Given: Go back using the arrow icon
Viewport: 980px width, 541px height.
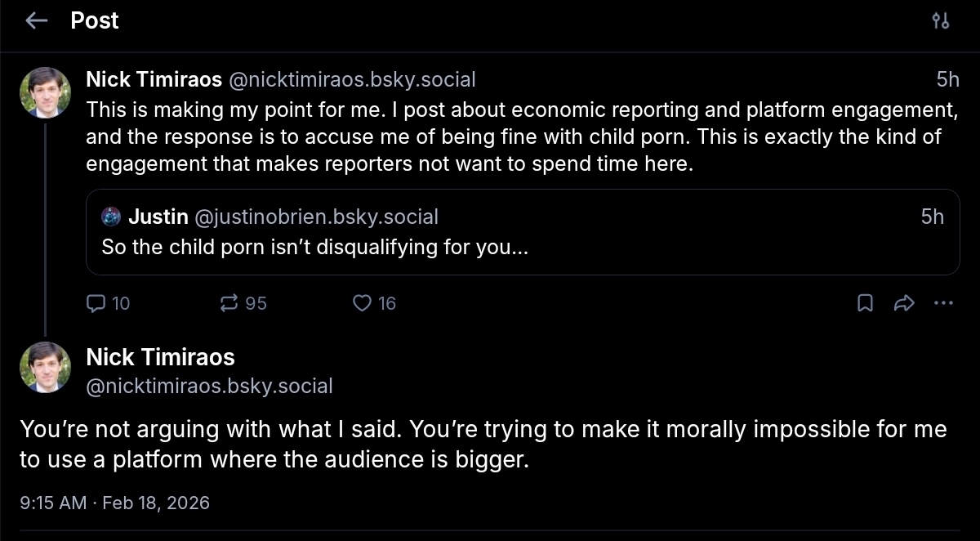Looking at the screenshot, I should [x=37, y=21].
